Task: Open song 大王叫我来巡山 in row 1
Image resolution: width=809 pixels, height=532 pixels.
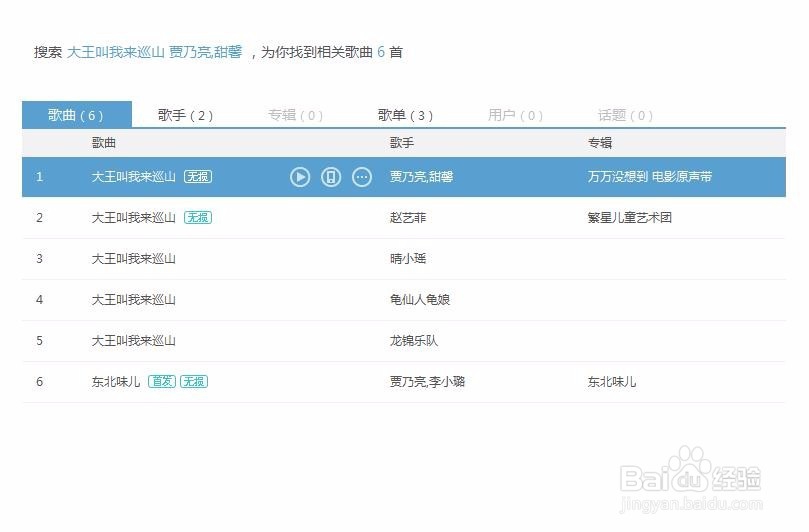Action: pyautogui.click(x=134, y=177)
